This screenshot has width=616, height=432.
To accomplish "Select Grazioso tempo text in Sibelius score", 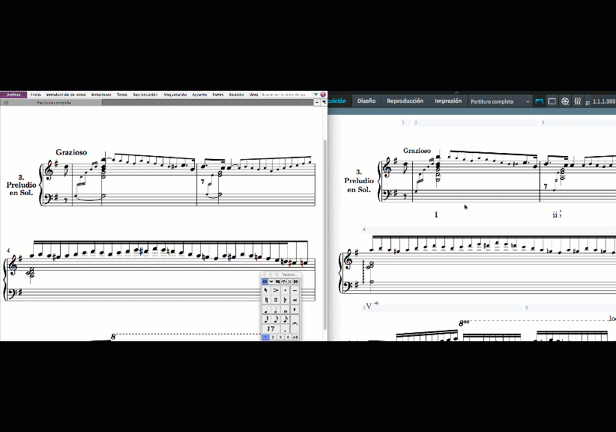I will (71, 152).
